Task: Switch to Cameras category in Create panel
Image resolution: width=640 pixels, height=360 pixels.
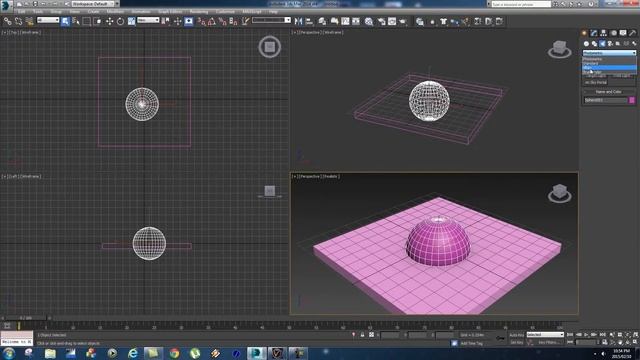Action: [x=610, y=44]
